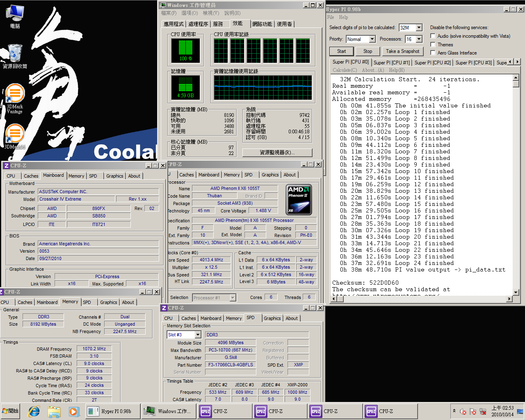525x420 pixels.
Task: Click show desktop monitor icon in tray
Action: [520, 411]
